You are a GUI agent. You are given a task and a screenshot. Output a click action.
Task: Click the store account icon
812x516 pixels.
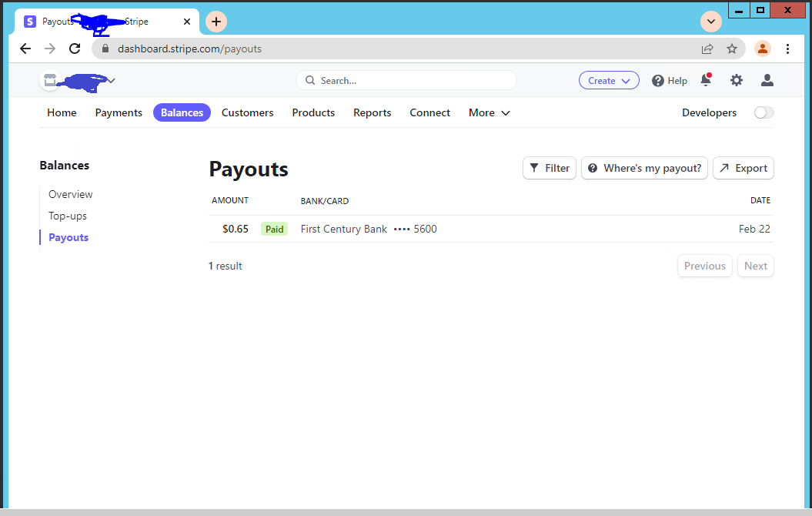tap(50, 80)
